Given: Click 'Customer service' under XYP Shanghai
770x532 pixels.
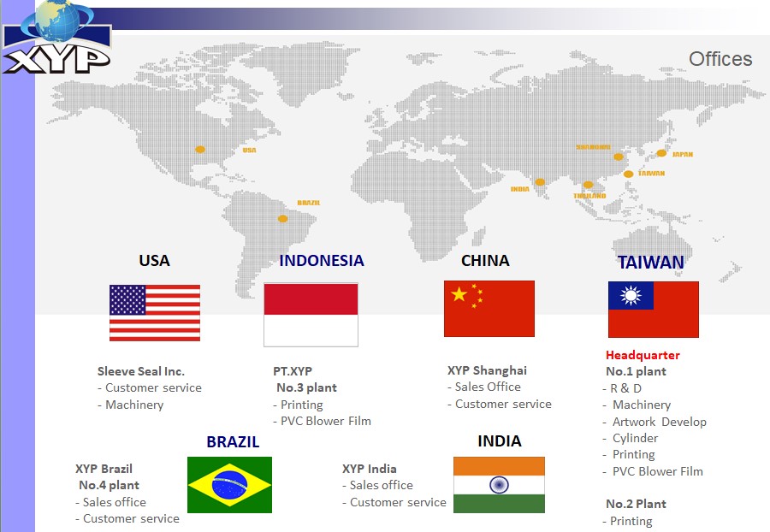Looking at the screenshot, I should (x=503, y=404).
